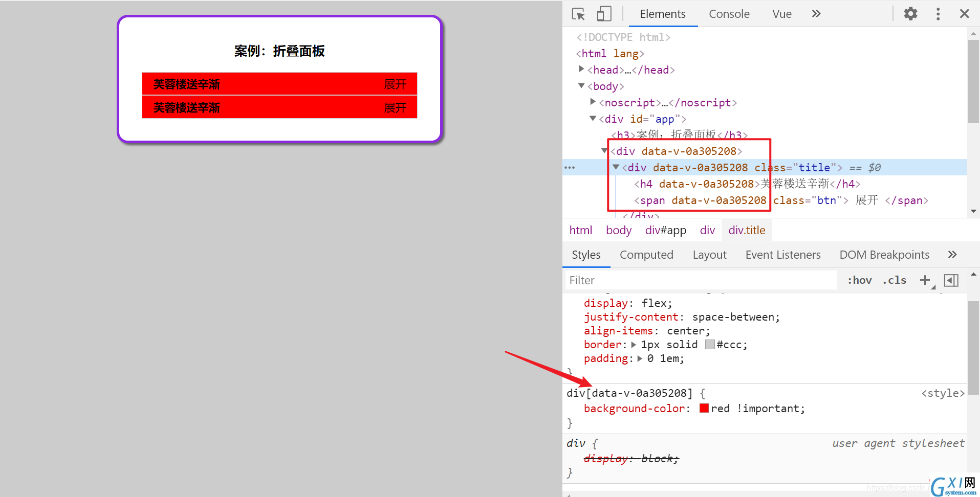Edit the display: flex declaration
The image size is (980, 497).
tap(628, 303)
